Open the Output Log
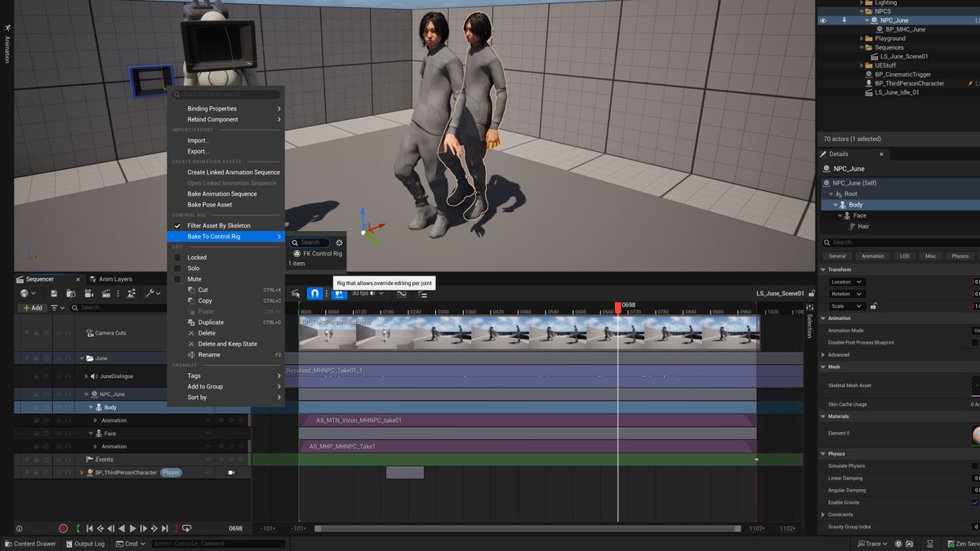 coord(85,544)
